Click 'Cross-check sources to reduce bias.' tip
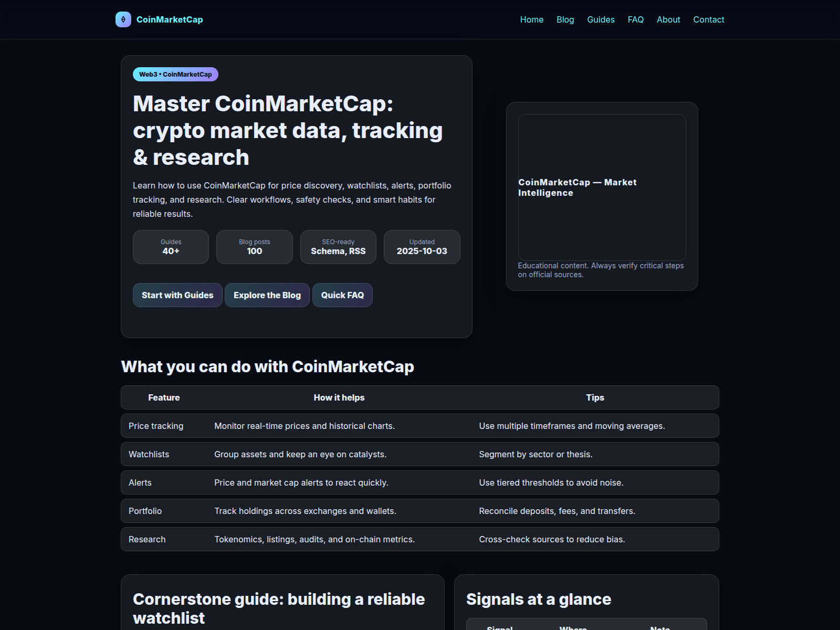 point(552,539)
